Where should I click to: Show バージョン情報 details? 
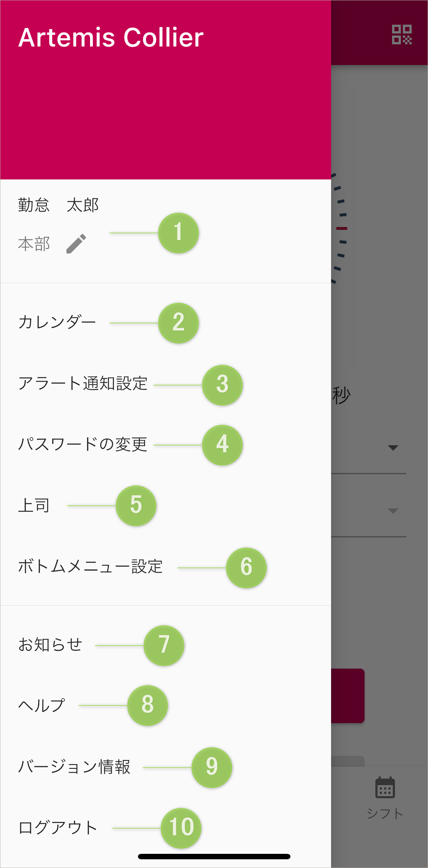coord(74,767)
